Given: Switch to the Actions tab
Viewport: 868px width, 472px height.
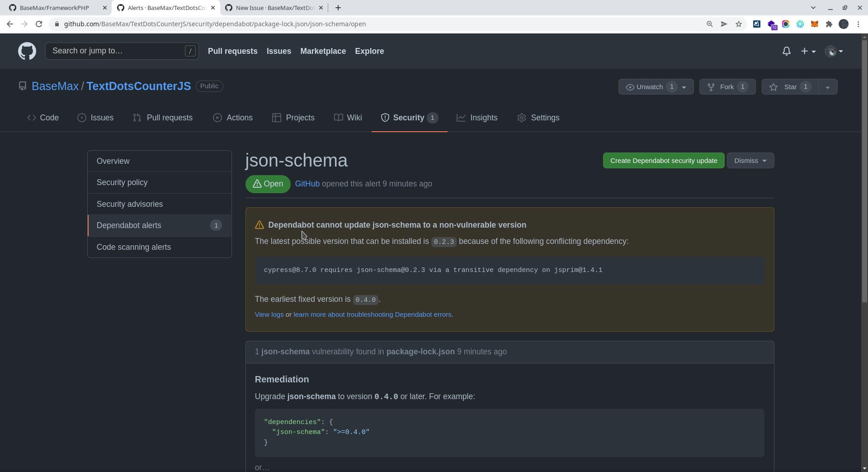Looking at the screenshot, I should pos(233,118).
